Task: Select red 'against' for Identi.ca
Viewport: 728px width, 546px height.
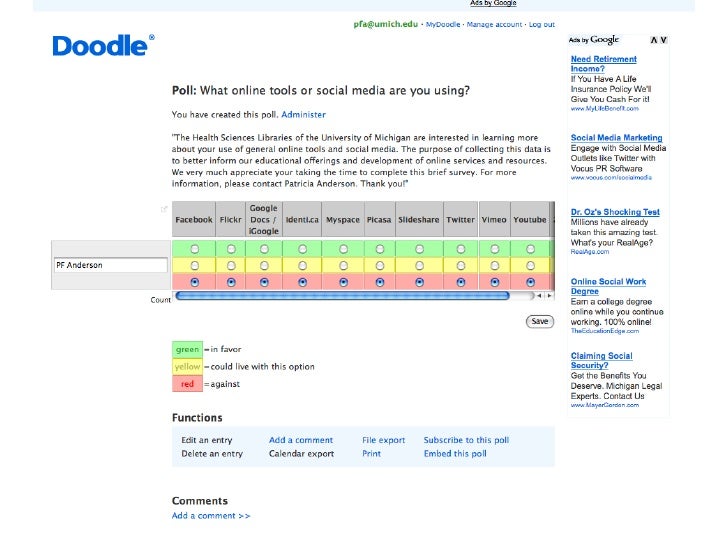Action: pyautogui.click(x=302, y=282)
